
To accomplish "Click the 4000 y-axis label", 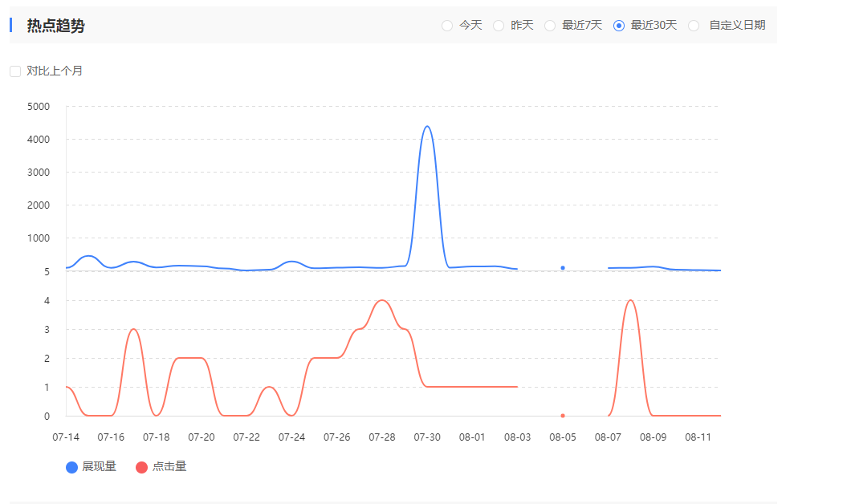I will (x=39, y=140).
